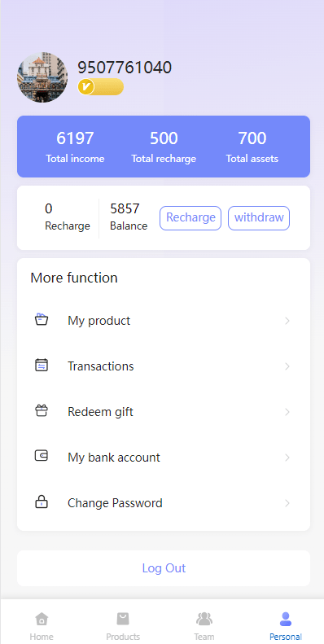
Task: Click the Recharge button
Action: (190, 218)
